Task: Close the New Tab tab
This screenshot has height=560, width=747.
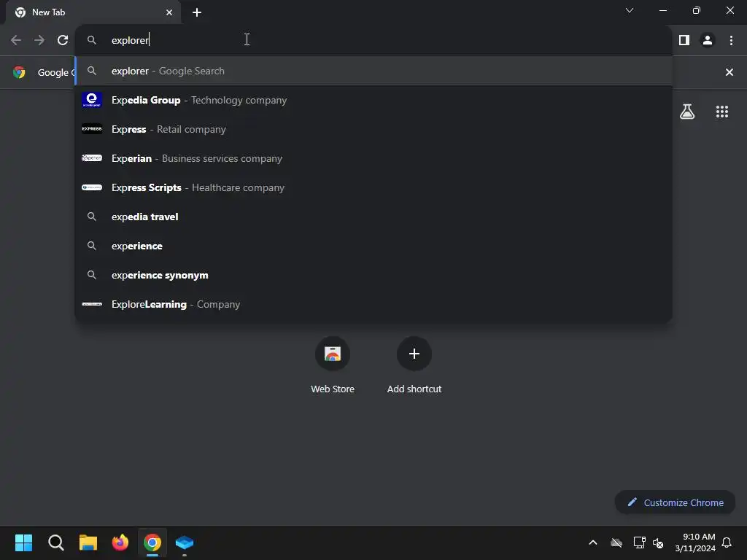Action: point(169,12)
